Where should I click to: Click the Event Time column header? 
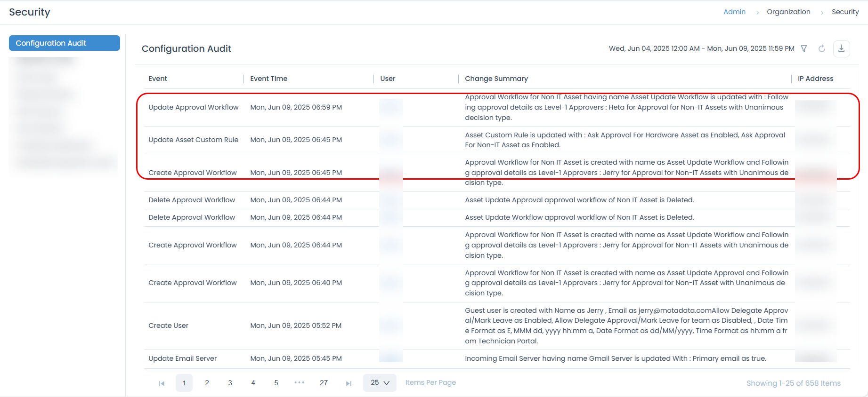point(268,79)
